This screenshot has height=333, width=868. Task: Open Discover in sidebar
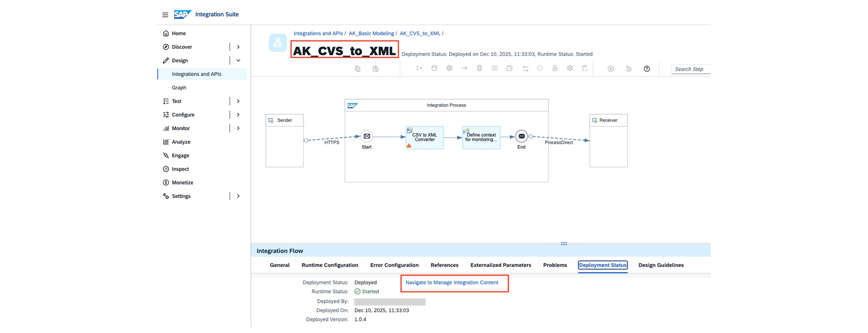click(182, 47)
